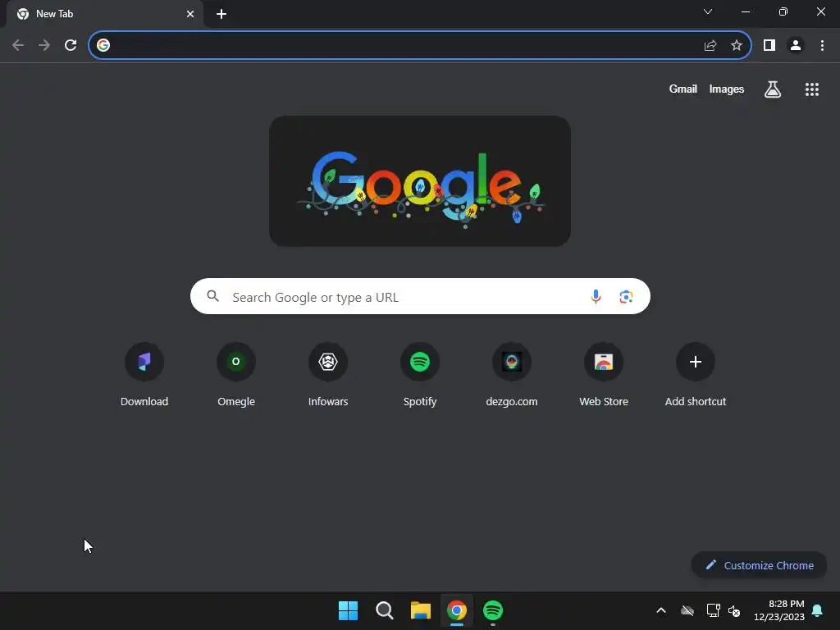This screenshot has width=840, height=630.
Task: Open the Gmail link
Action: tap(683, 89)
